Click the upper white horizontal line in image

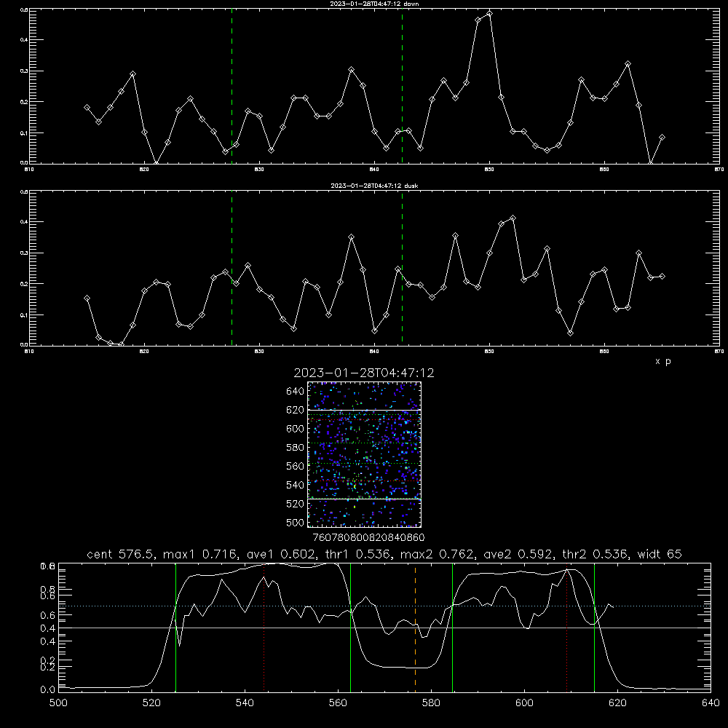point(365,410)
